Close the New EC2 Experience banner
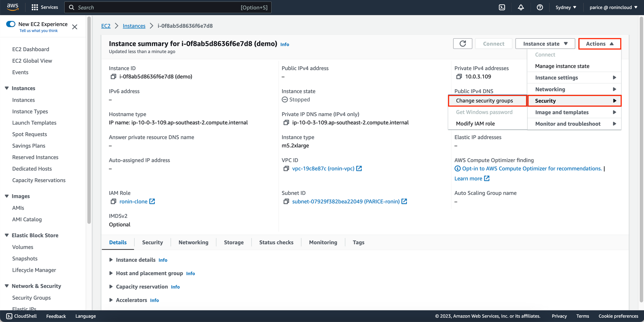The height and width of the screenshot is (322, 644). (75, 27)
